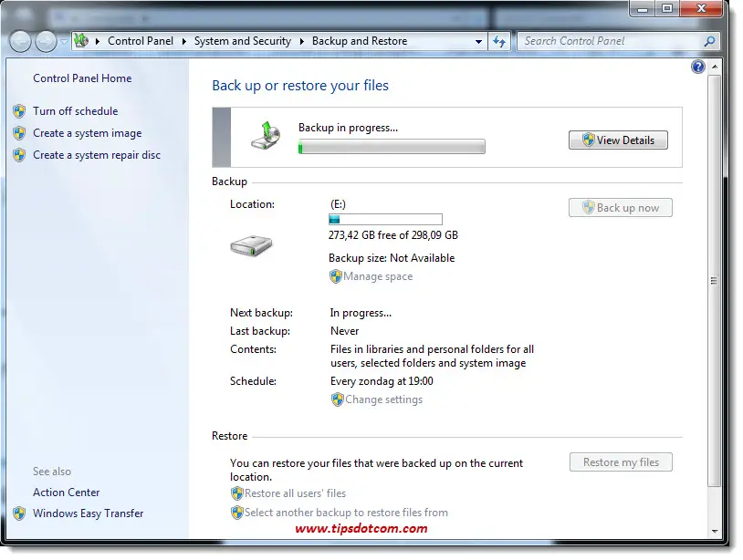The height and width of the screenshot is (560, 743).
Task: Click Create a system image link
Action: pyautogui.click(x=88, y=133)
